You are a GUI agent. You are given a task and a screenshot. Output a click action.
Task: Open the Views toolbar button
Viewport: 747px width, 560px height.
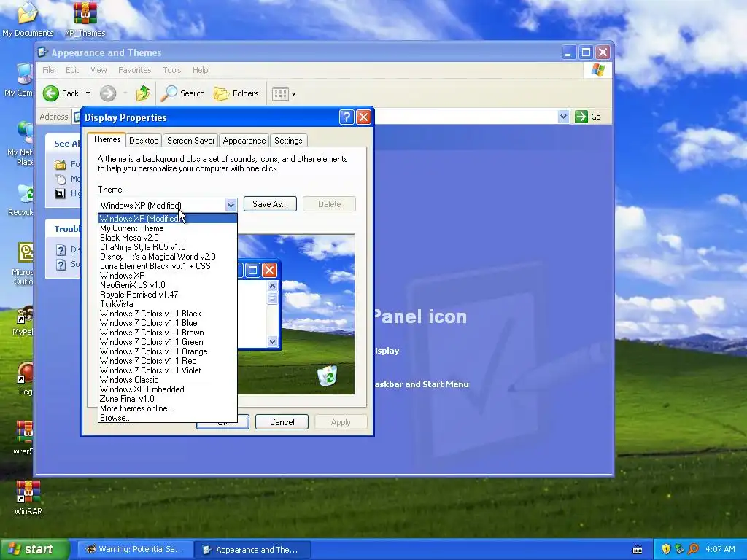coord(284,93)
